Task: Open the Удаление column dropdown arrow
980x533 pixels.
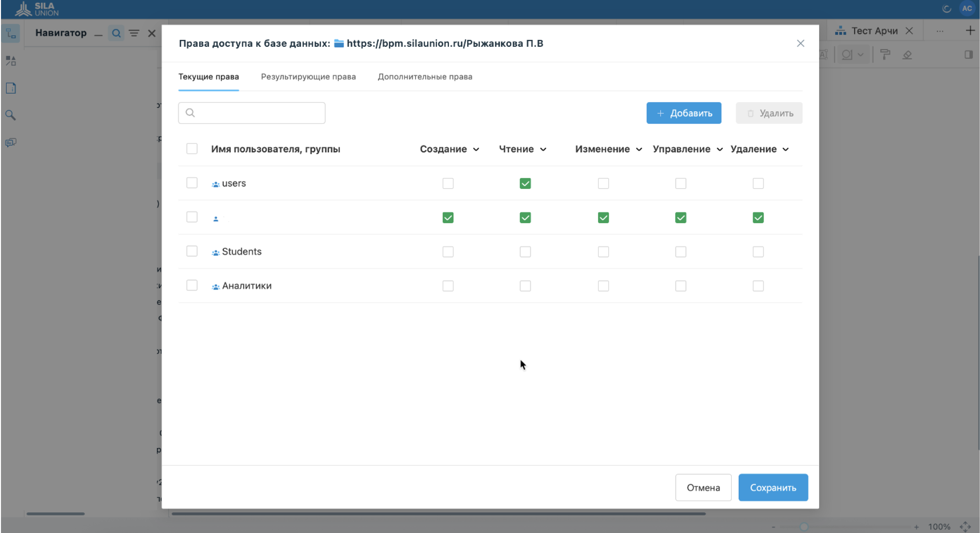Action: click(786, 149)
